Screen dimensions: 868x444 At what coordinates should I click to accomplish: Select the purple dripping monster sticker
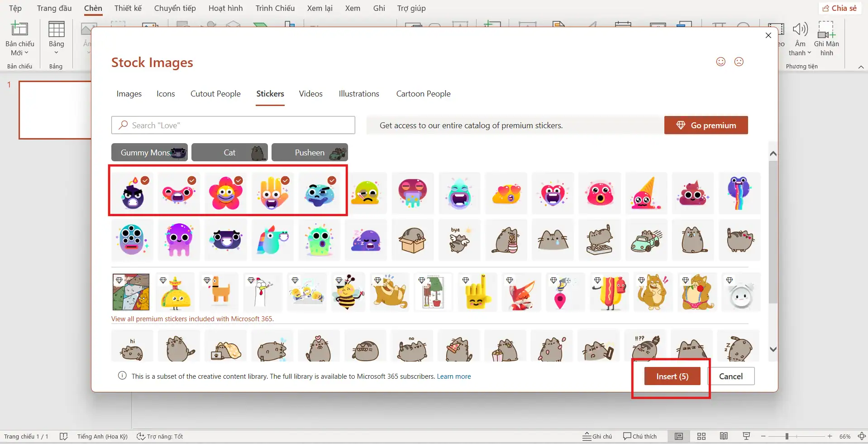coord(179,240)
